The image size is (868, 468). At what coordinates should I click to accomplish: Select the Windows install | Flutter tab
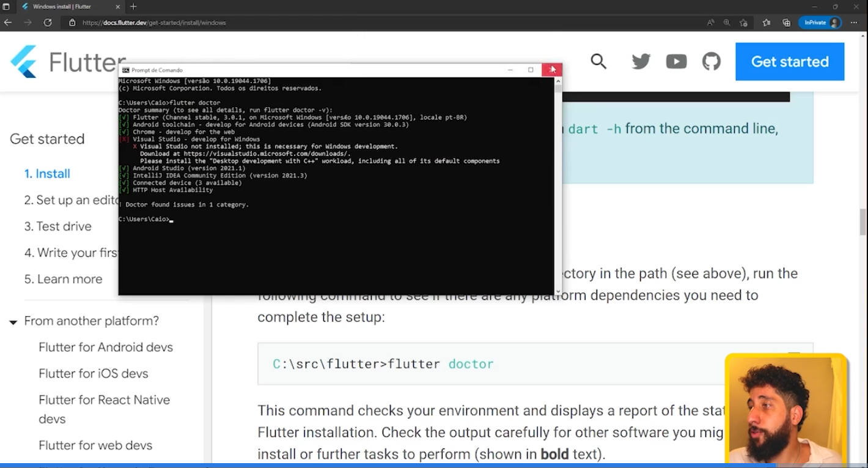(x=69, y=7)
